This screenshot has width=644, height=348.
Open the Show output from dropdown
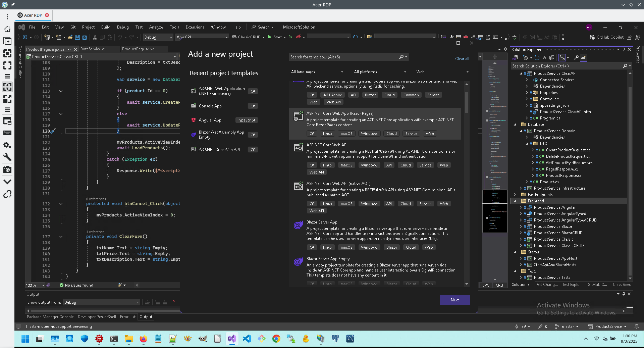tap(102, 302)
